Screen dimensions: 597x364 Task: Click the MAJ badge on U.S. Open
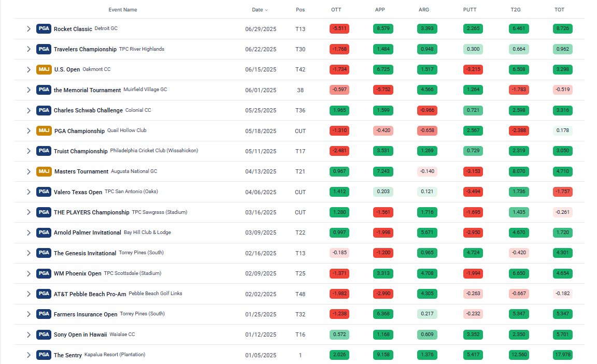coord(44,69)
